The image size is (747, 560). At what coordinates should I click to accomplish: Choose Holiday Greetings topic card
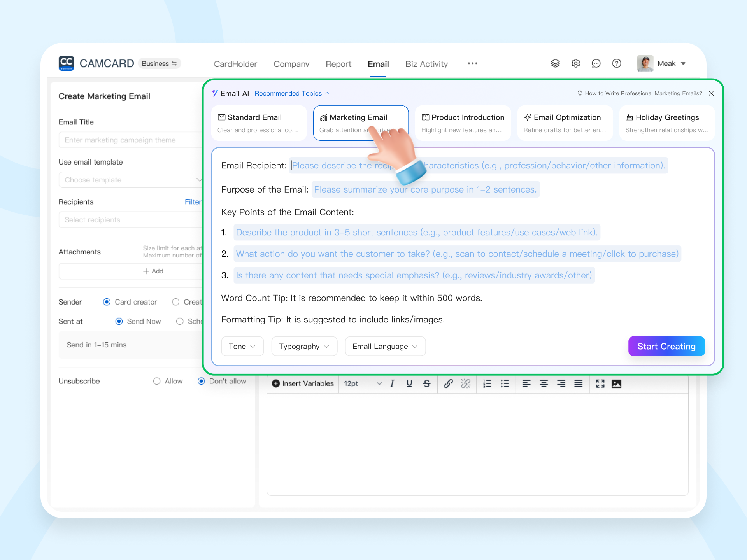667,123
